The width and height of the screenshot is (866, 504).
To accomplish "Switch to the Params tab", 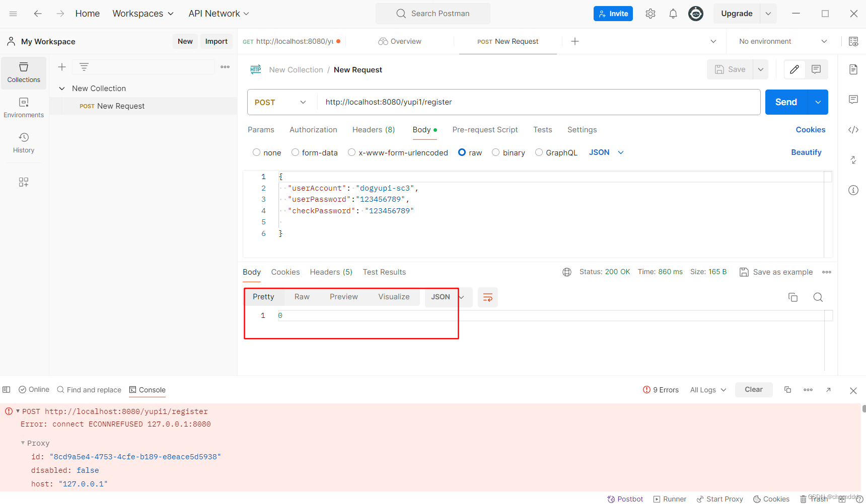I will pyautogui.click(x=261, y=130).
